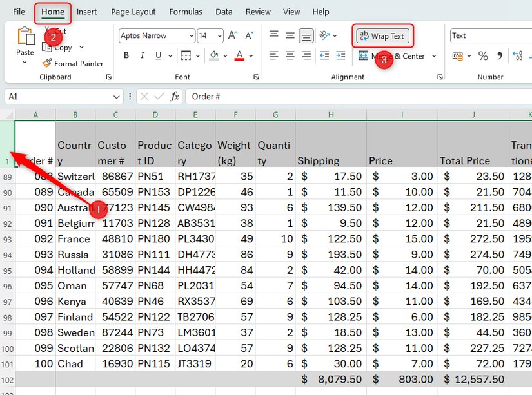Image resolution: width=532 pixels, height=395 pixels.
Task: Click the Increase Font Size icon
Action: click(x=233, y=36)
